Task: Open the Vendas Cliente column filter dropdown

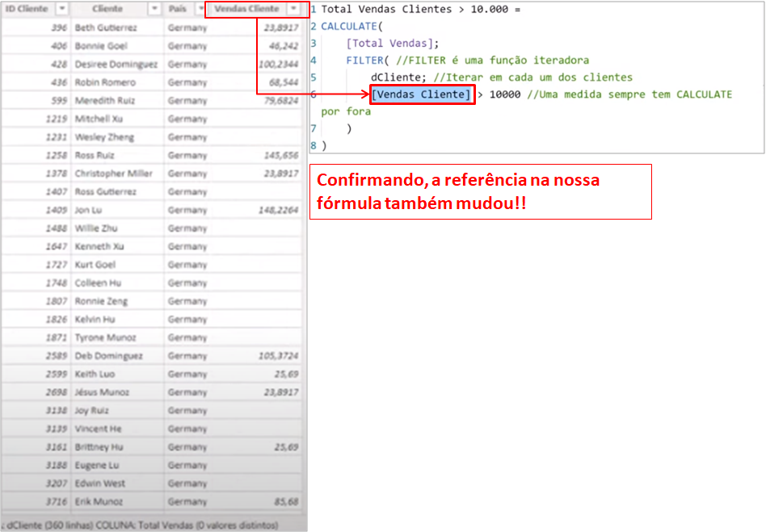Action: 293,9
